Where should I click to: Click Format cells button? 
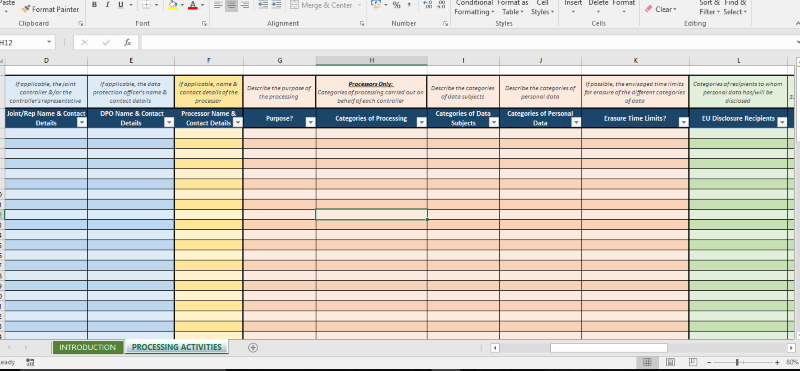click(x=623, y=6)
